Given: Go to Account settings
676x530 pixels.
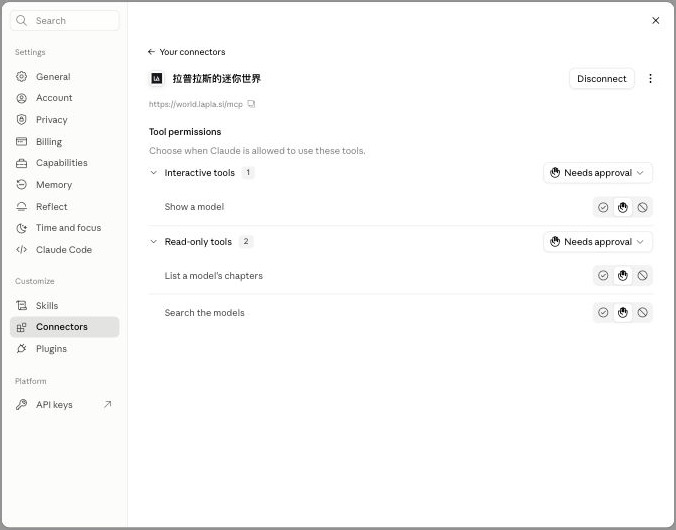Looking at the screenshot, I should click(65, 98).
